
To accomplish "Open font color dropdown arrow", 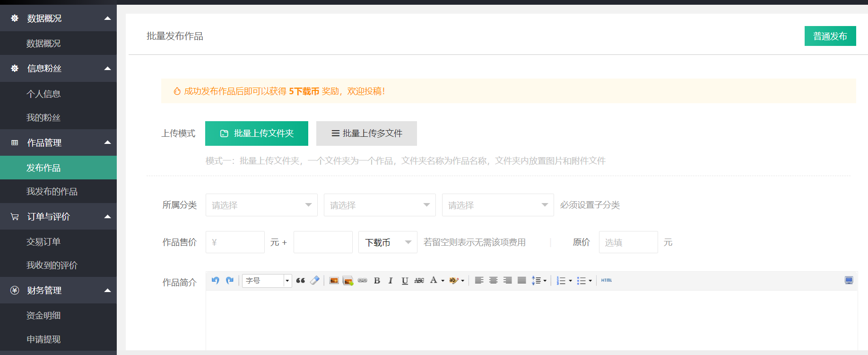I will click(443, 281).
